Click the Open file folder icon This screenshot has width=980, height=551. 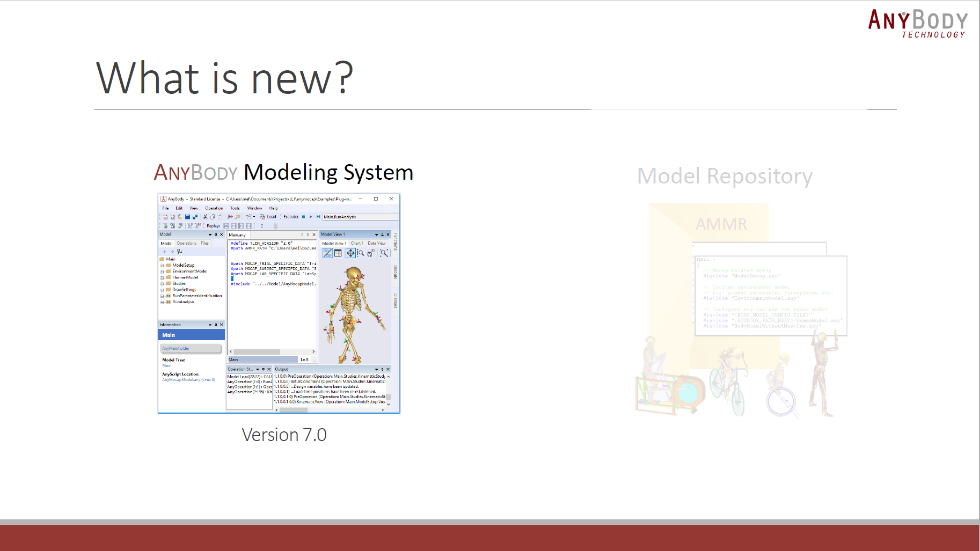180,217
